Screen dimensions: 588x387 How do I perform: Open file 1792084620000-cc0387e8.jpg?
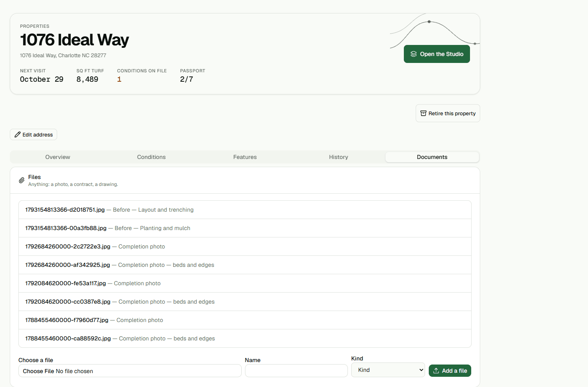tap(68, 302)
